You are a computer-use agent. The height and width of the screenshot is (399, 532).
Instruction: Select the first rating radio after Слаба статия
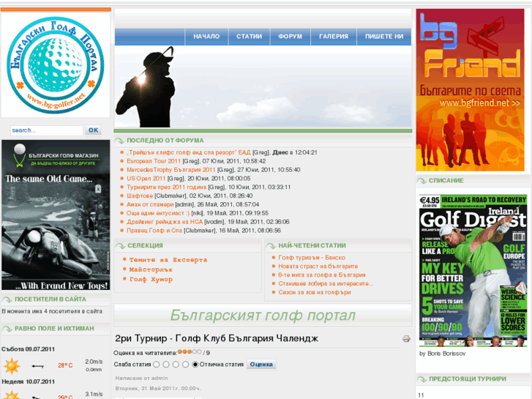tap(156, 365)
